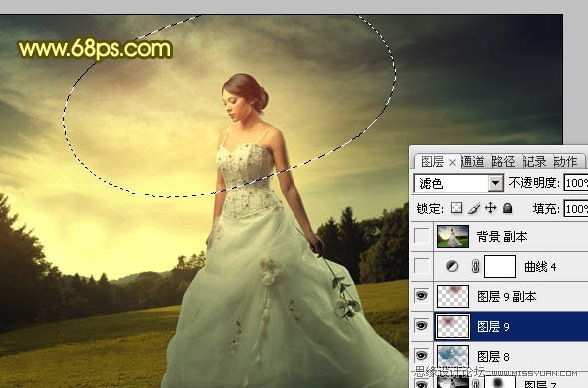
Task: Click the 不透明度 opacity value field
Action: (x=576, y=183)
